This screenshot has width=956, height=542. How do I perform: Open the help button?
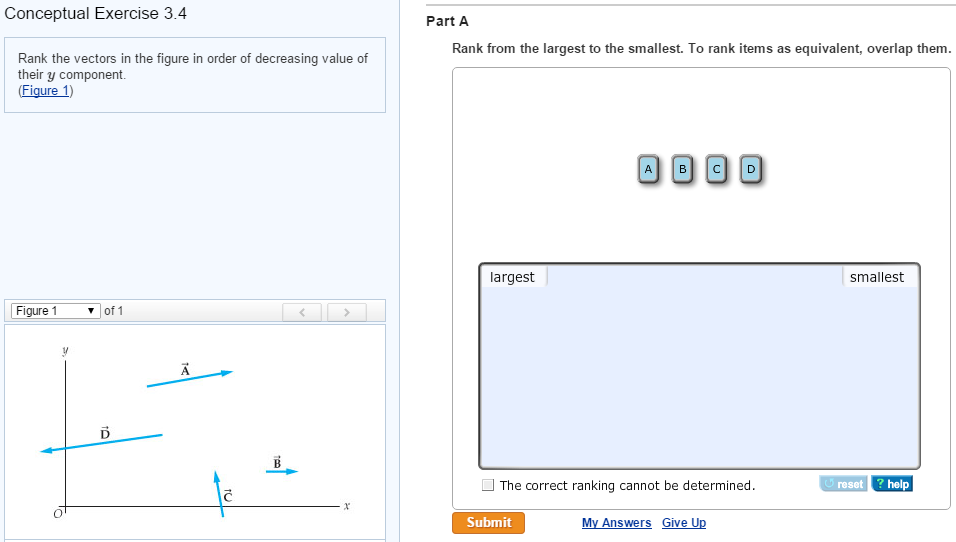click(892, 484)
